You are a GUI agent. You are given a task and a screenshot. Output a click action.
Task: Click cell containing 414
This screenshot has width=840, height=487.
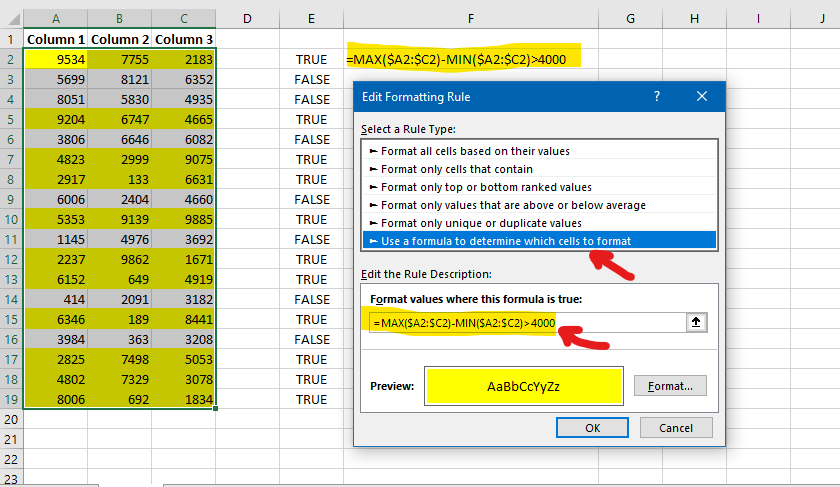pyautogui.click(x=56, y=299)
